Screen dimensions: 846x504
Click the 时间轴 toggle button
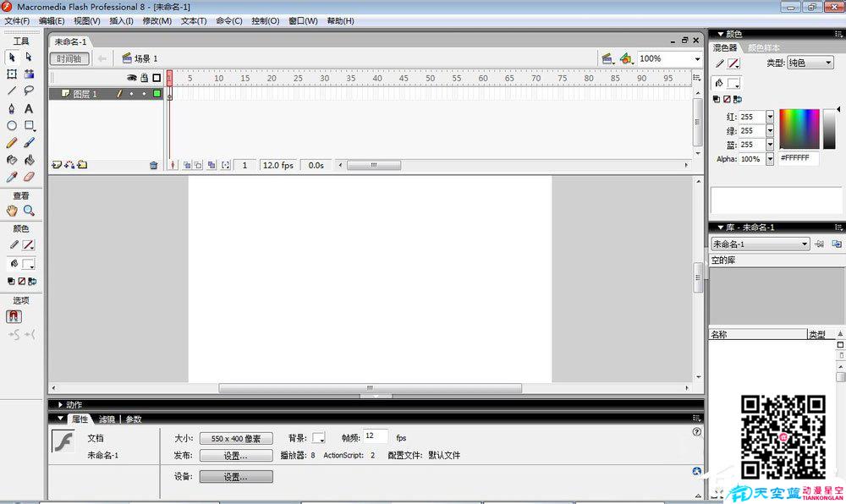(x=69, y=58)
